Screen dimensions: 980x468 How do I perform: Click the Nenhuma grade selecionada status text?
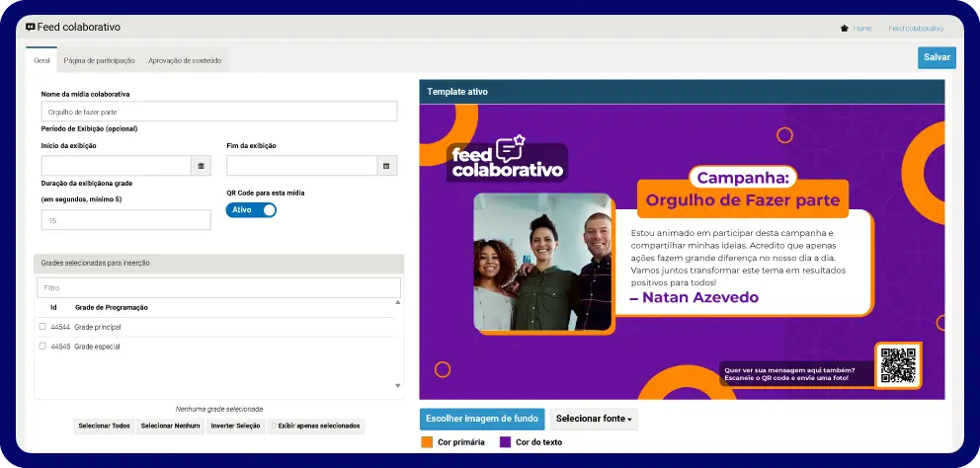point(218,410)
